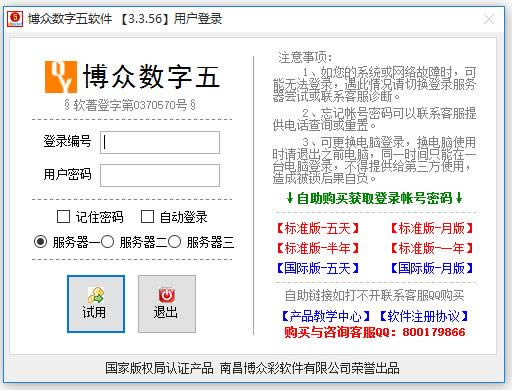This screenshot has height=390, width=512.
Task: Click the 注意事项 heading text
Action: tap(305, 57)
